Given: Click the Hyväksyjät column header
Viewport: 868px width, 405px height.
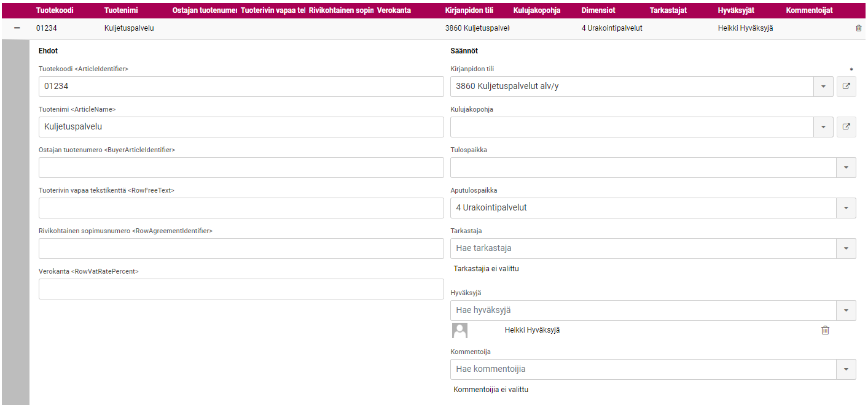Looking at the screenshot, I should coord(736,10).
